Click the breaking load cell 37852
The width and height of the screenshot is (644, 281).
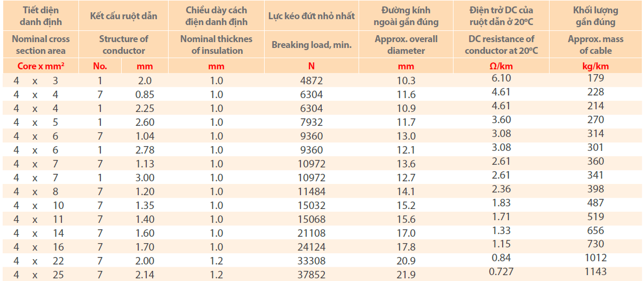(312, 275)
